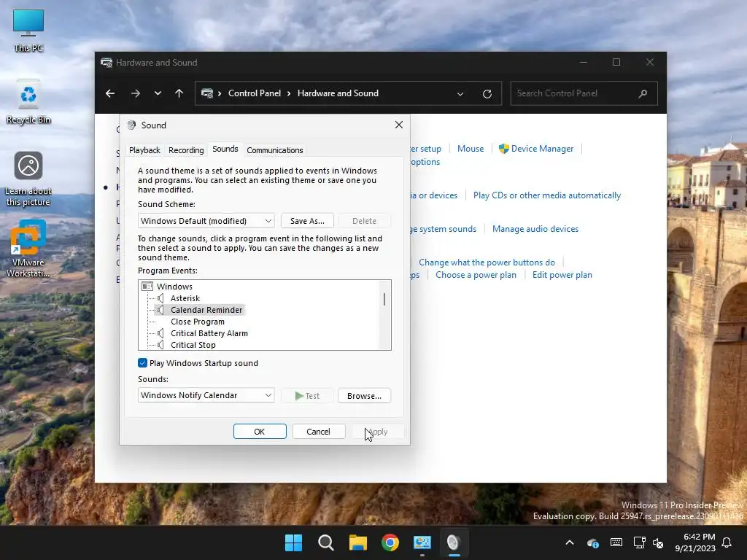Select Critical Stop event
Screen dimensions: 747x560
pyautogui.click(x=193, y=345)
